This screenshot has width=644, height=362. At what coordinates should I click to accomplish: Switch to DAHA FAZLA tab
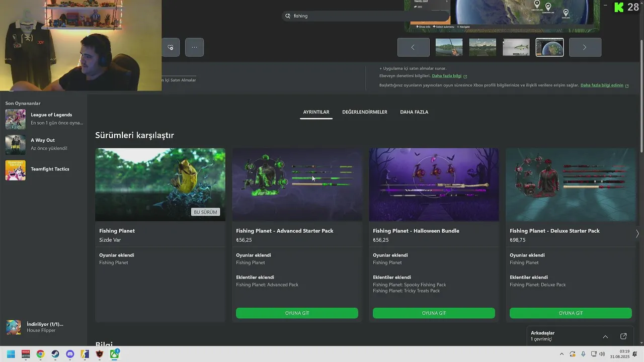coord(414,112)
